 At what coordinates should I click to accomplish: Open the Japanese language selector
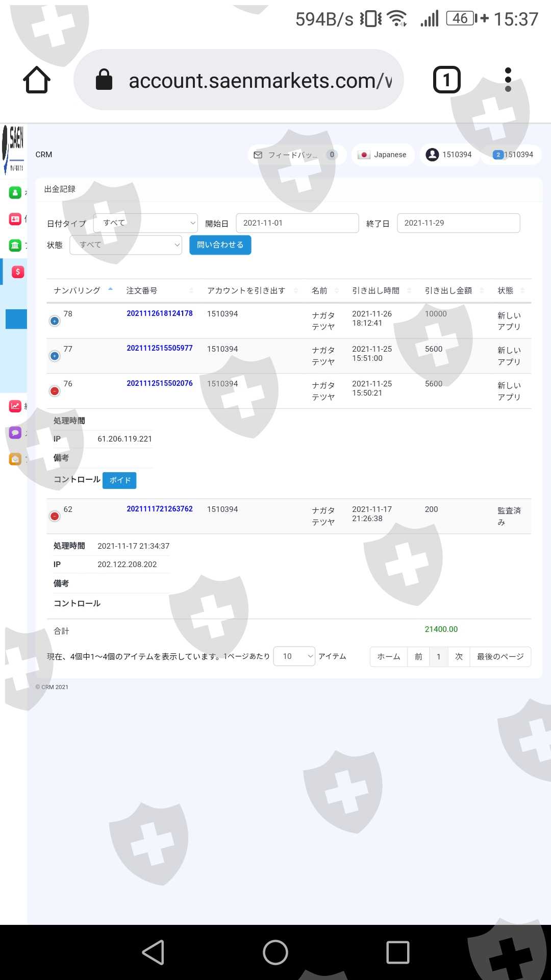383,155
